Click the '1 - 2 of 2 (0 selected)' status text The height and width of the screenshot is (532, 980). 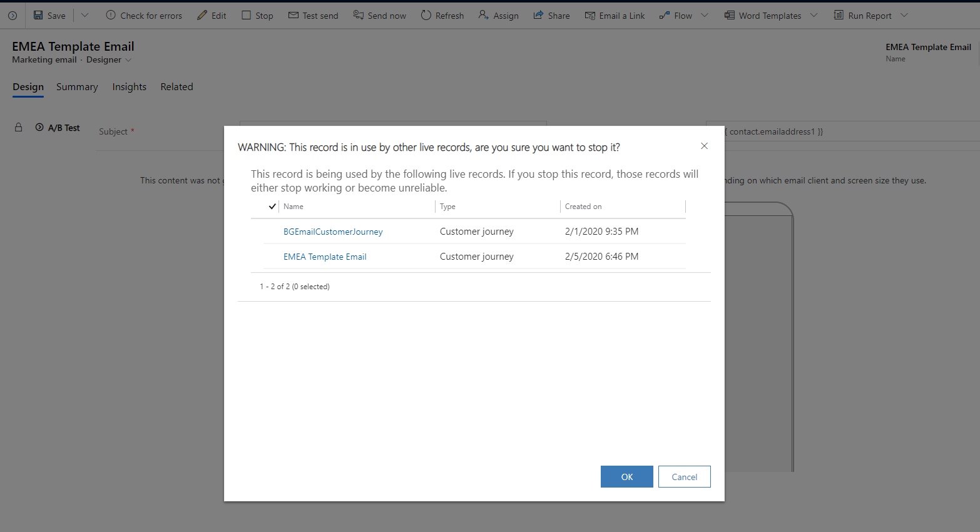click(295, 287)
